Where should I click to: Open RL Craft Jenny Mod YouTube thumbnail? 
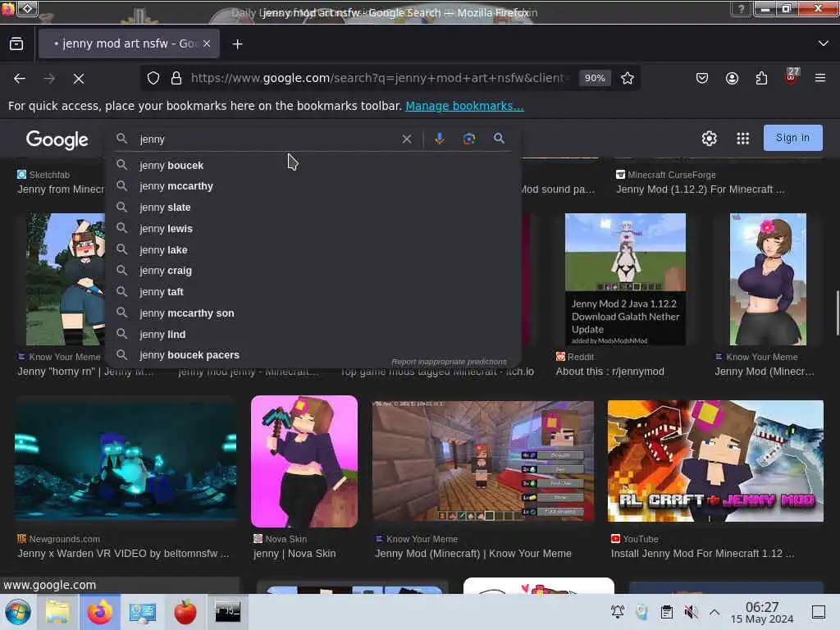point(715,461)
